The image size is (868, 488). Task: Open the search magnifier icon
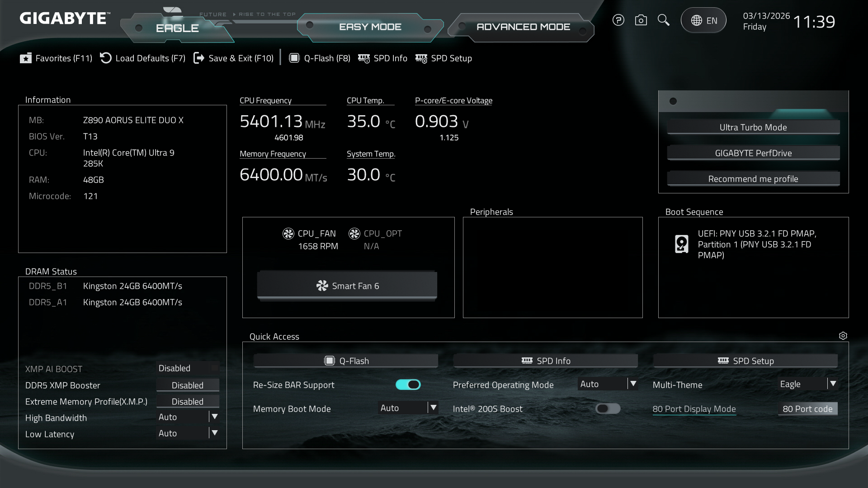click(x=663, y=20)
